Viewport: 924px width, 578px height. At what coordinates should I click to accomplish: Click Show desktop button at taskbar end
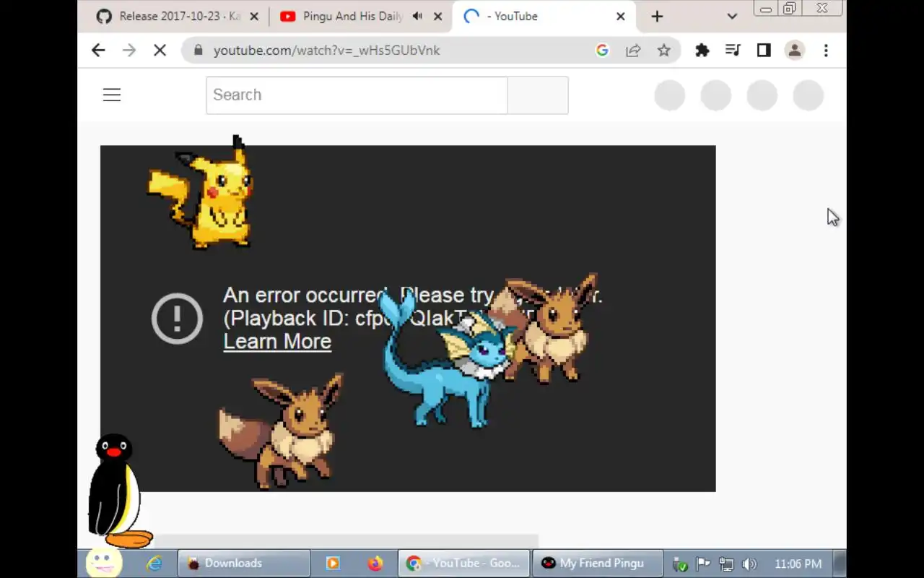[x=840, y=564]
